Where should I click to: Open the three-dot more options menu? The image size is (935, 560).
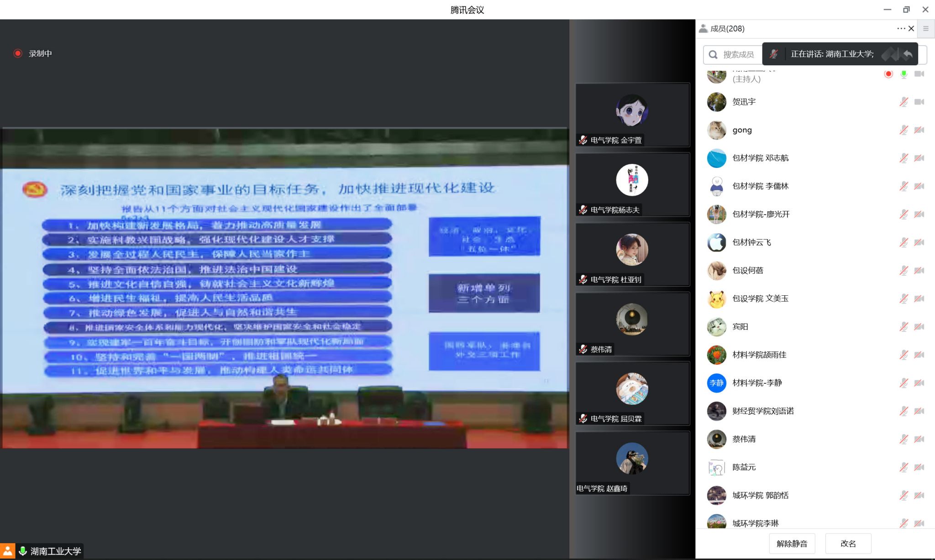coord(900,28)
